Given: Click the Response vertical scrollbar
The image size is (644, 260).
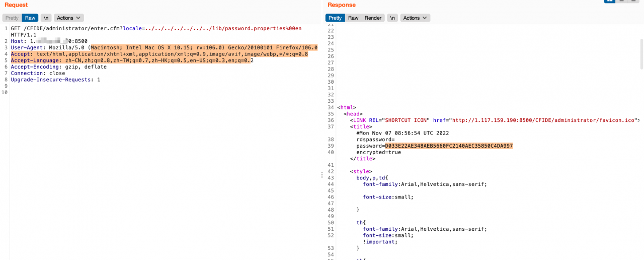Looking at the screenshot, I should coord(641,53).
